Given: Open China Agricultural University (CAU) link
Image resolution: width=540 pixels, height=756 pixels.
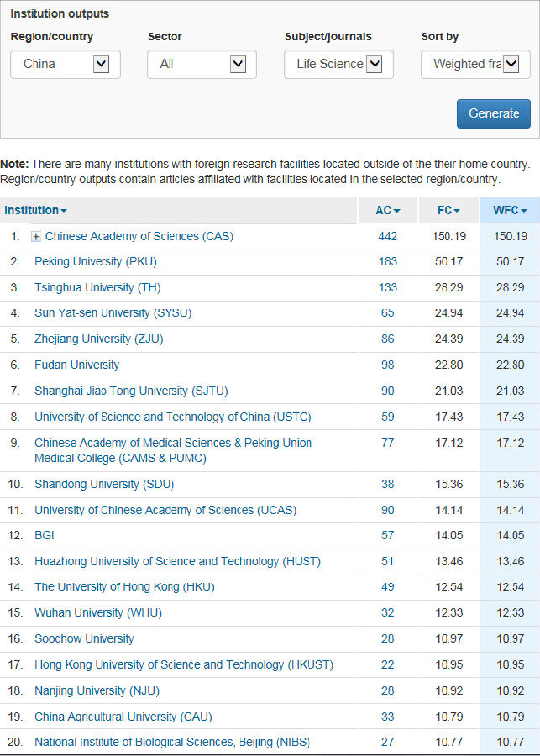Looking at the screenshot, I should coord(123,717).
